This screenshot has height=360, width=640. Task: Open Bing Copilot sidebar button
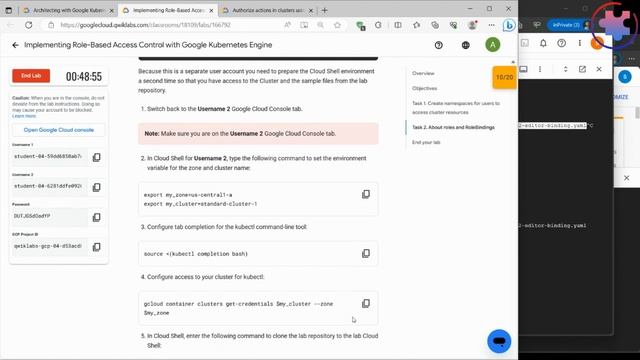(509, 25)
